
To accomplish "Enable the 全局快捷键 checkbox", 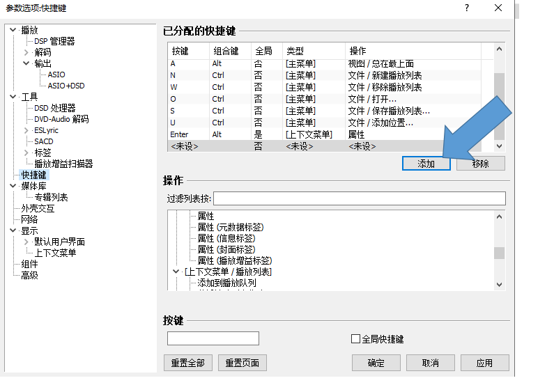I will [355, 339].
